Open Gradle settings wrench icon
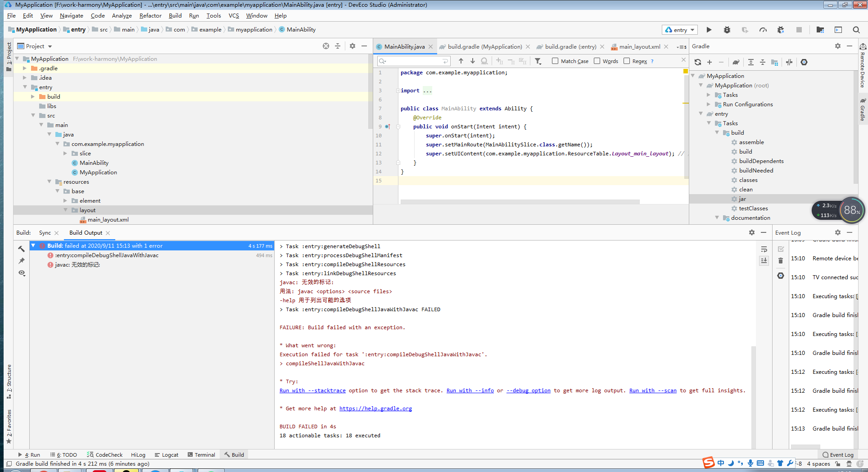The height and width of the screenshot is (472, 868). point(804,62)
